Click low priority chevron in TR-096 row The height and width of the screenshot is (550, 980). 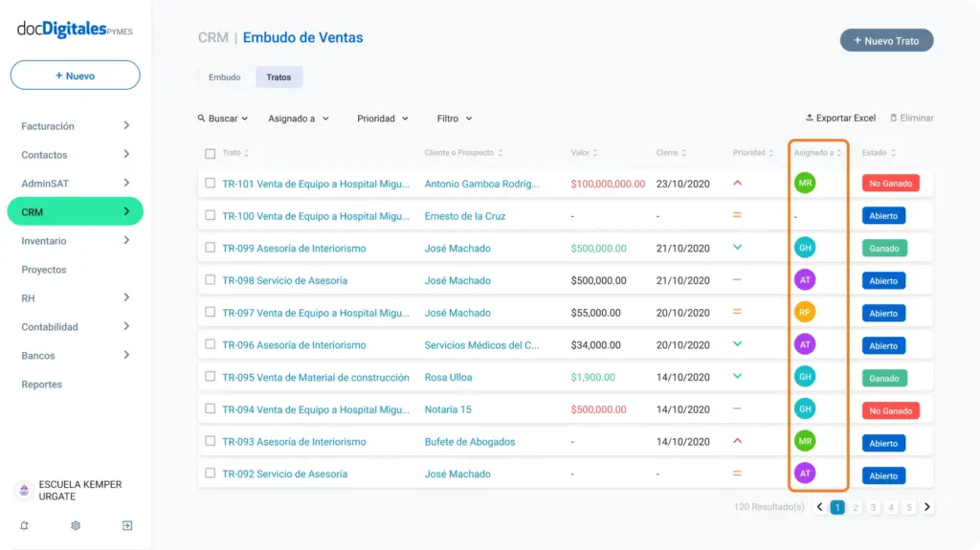[738, 344]
